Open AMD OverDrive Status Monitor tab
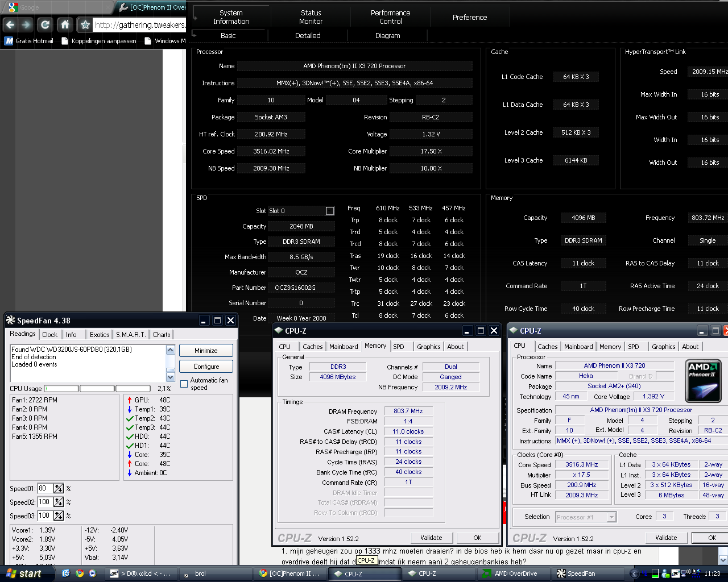Viewport: 728px width, 582px height. point(311,17)
